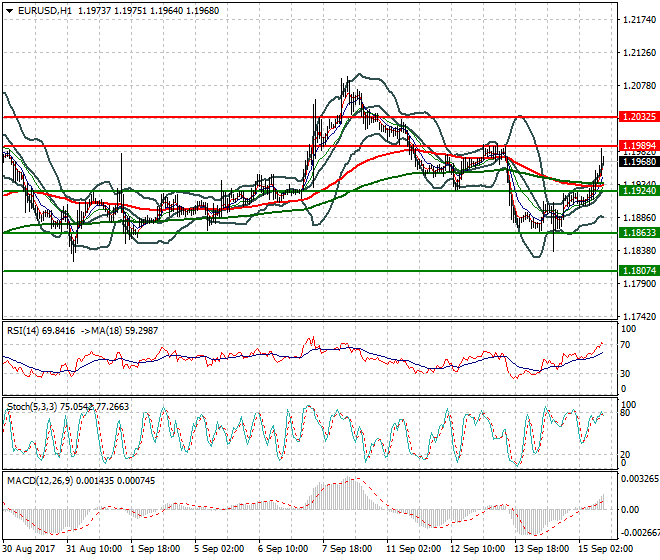The image size is (660, 560).
Task: Click the 1.18860 price scale value
Action: [639, 218]
